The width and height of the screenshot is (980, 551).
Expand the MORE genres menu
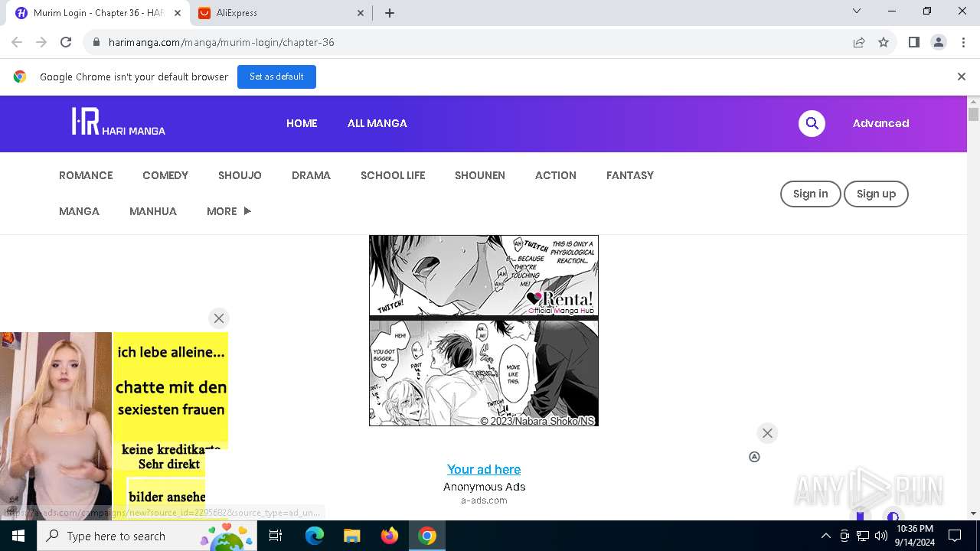point(229,211)
